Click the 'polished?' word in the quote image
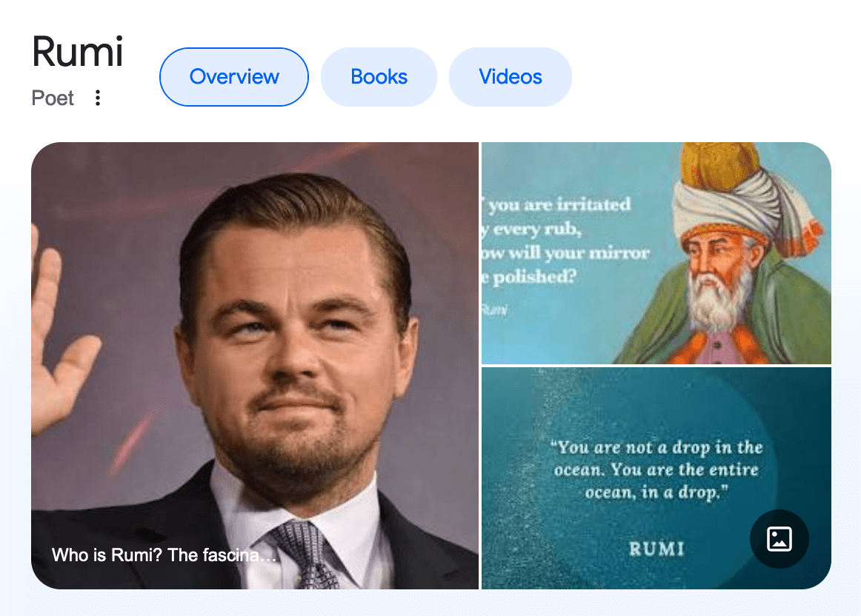This screenshot has height=616, width=861. click(533, 278)
